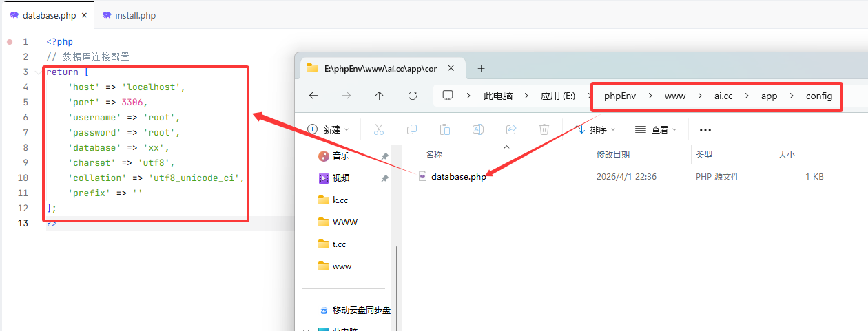
Task: Go forward using the Explorer forward arrow
Action: [x=347, y=96]
